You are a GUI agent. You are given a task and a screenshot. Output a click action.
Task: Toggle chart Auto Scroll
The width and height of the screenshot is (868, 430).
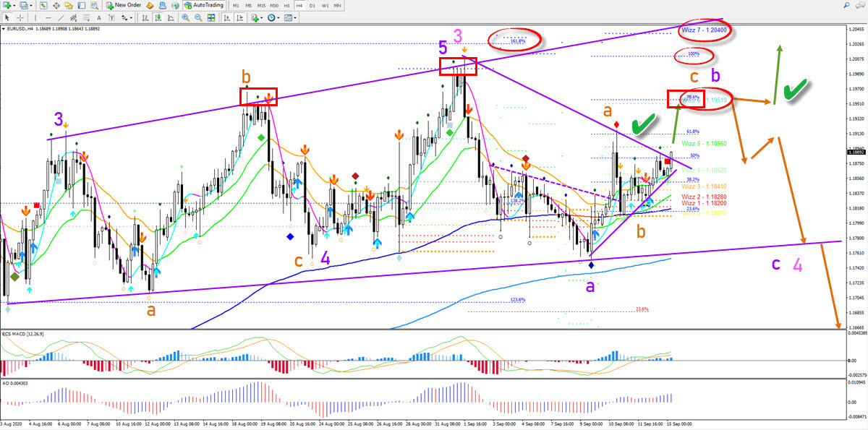227,17
